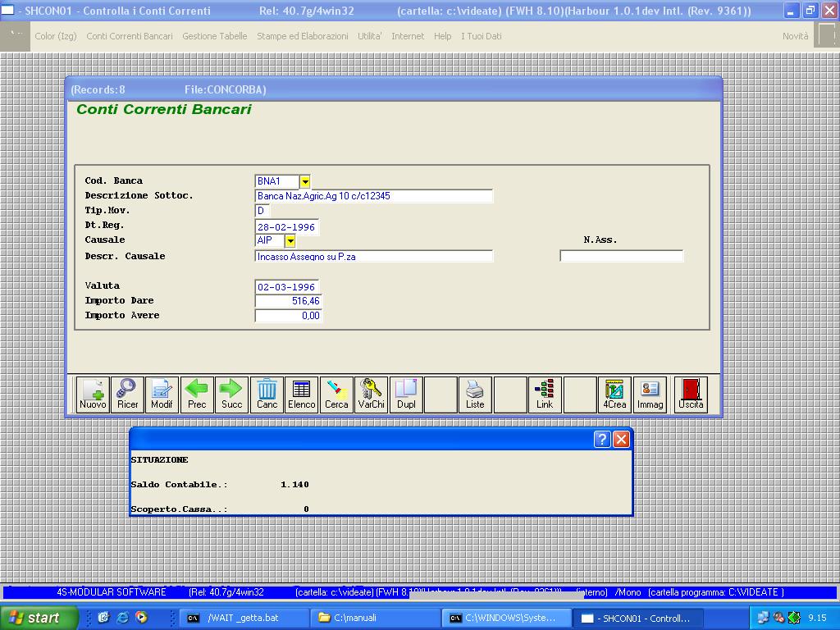This screenshot has height=630, width=840.
Task: Click the SITUAZIONE heading text
Action: [x=160, y=459]
